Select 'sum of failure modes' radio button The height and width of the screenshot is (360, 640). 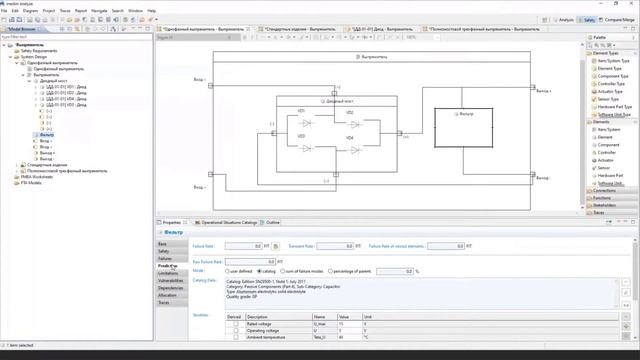point(282,271)
